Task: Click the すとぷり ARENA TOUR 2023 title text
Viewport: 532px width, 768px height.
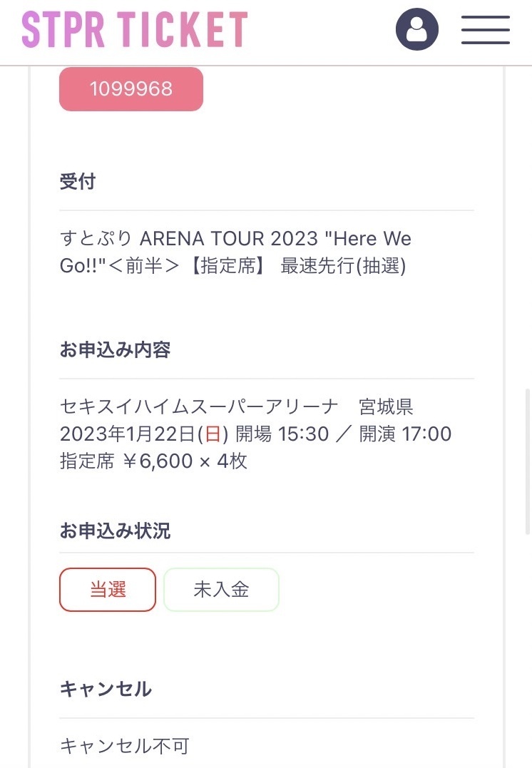Action: tap(235, 238)
